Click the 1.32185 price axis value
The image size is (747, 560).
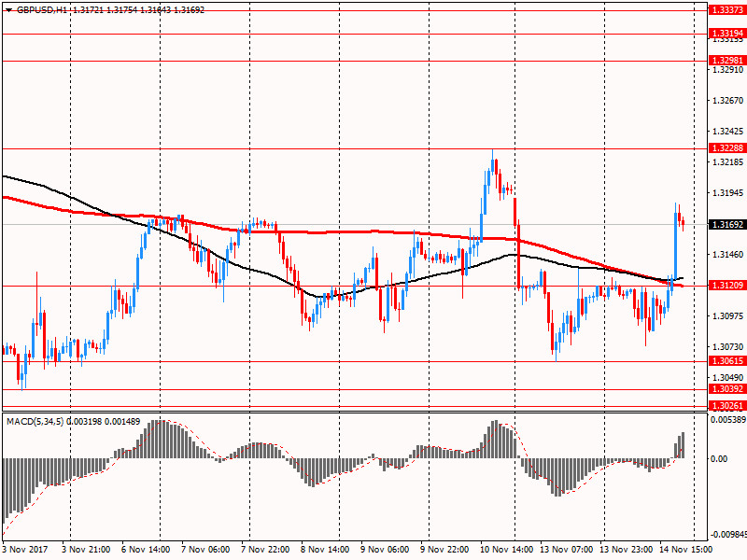click(x=727, y=162)
